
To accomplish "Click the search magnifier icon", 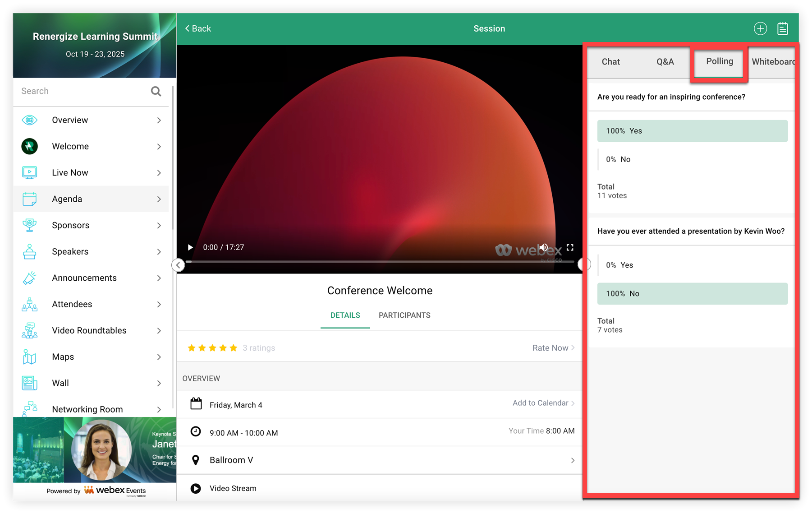I will 156,91.
